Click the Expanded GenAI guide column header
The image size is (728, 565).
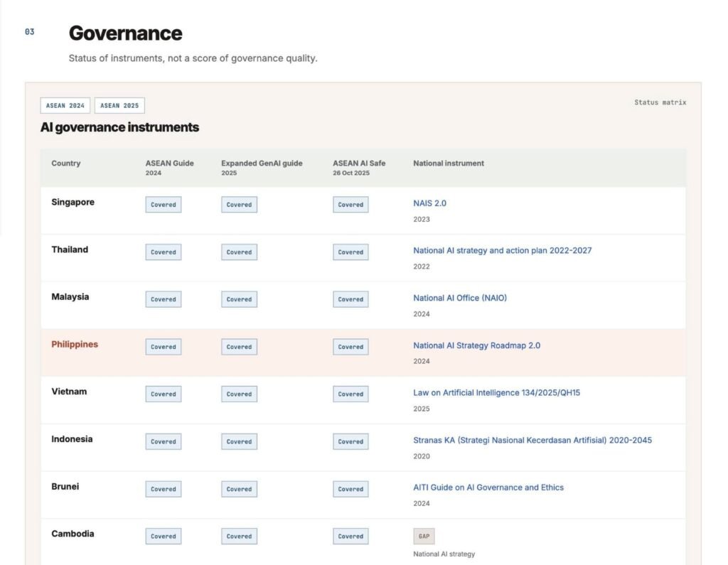point(262,168)
